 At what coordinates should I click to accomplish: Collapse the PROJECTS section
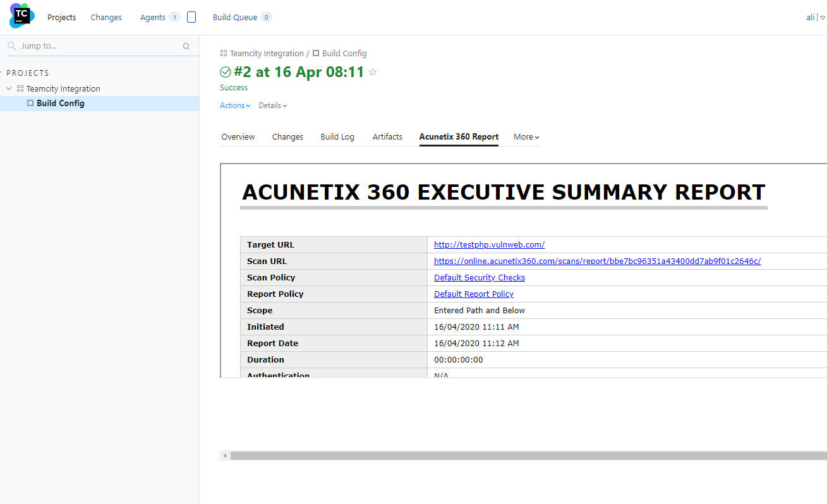pyautogui.click(x=1, y=73)
